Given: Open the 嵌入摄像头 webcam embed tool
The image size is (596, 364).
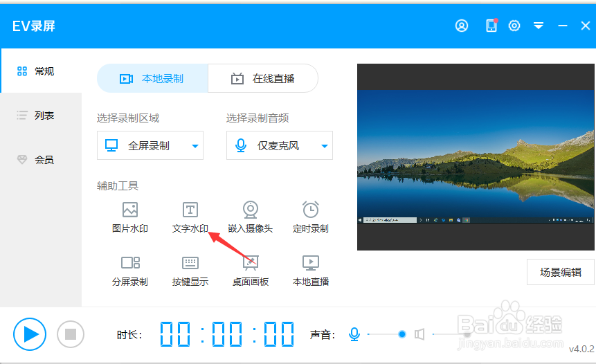Looking at the screenshot, I should click(x=251, y=217).
